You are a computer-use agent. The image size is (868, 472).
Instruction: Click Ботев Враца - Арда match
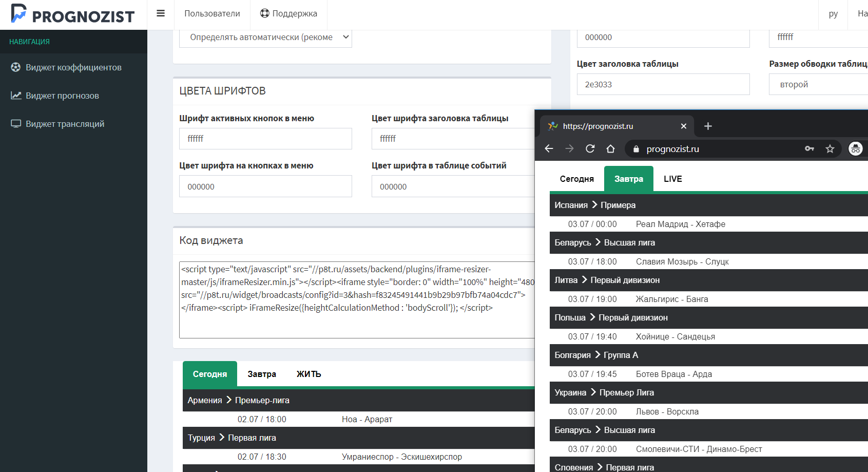coord(674,374)
